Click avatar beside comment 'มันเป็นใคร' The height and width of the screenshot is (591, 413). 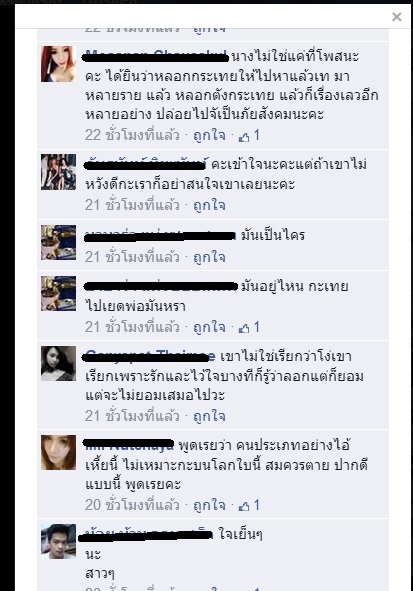tap(58, 242)
